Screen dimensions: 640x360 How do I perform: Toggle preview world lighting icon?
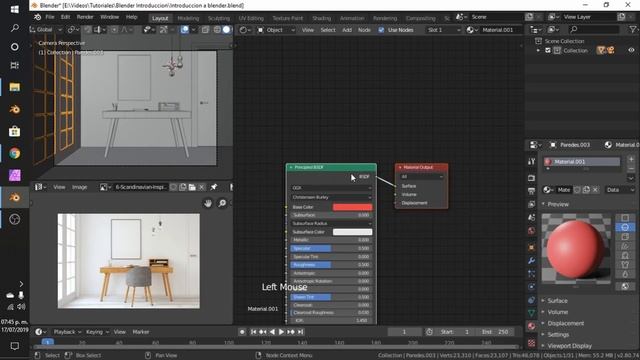625,287
